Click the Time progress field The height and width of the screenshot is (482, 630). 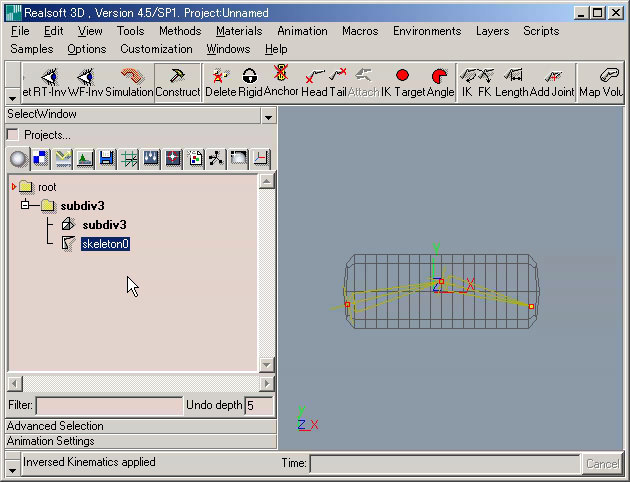point(445,464)
